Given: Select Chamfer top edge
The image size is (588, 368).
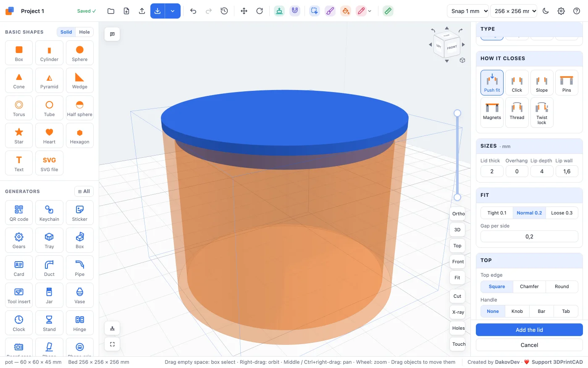Looking at the screenshot, I should point(529,286).
